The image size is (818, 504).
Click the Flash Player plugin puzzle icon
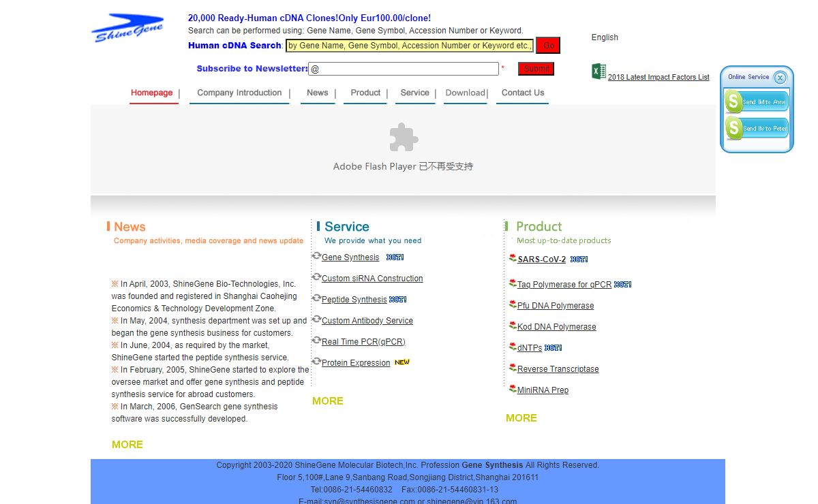[x=404, y=137]
